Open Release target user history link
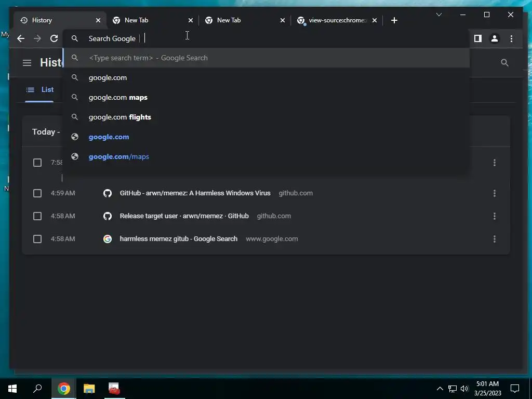This screenshot has height=399, width=532. [x=184, y=216]
